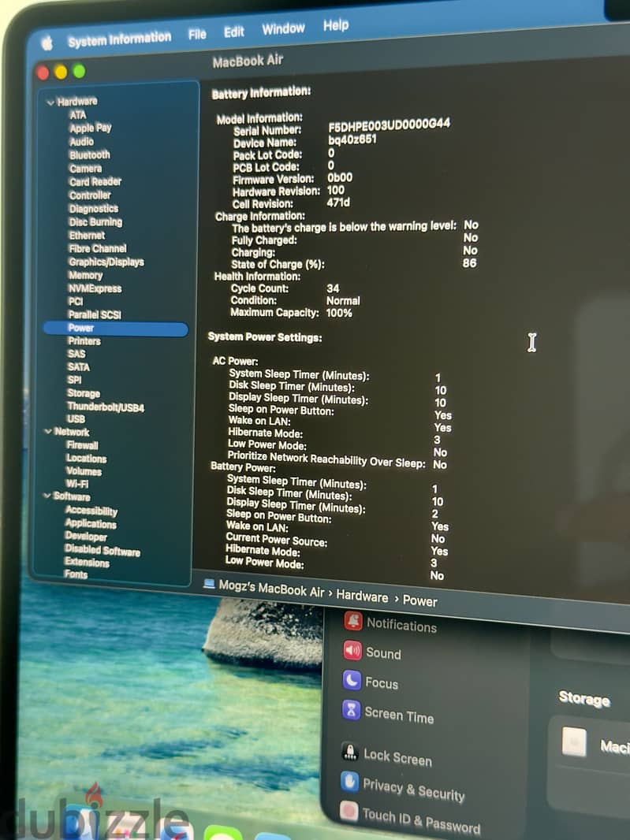Select Thunderbolt/USB4 in the sidebar
The height and width of the screenshot is (840, 630).
(x=106, y=407)
